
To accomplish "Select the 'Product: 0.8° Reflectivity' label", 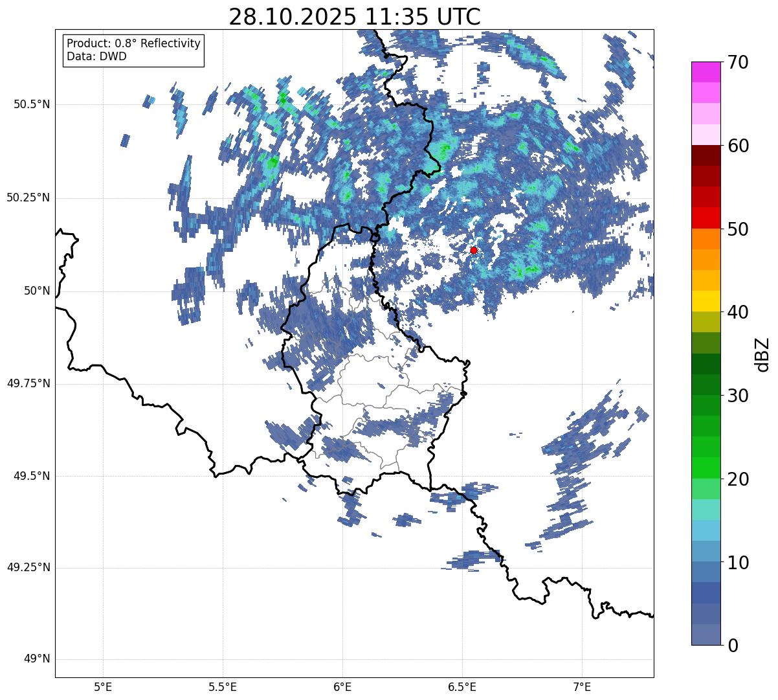I will coord(134,43).
